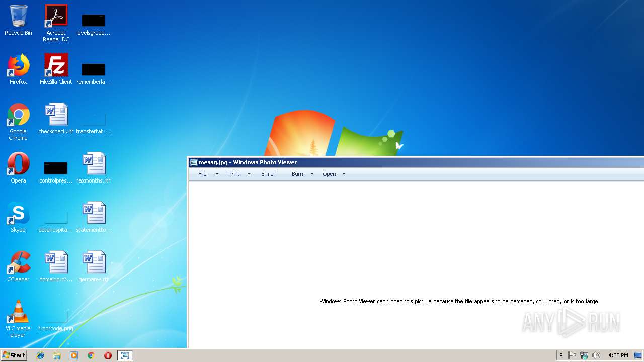Click Show Desktop button in tray
Viewport: 644px width, 362px height.
pyautogui.click(x=638, y=355)
